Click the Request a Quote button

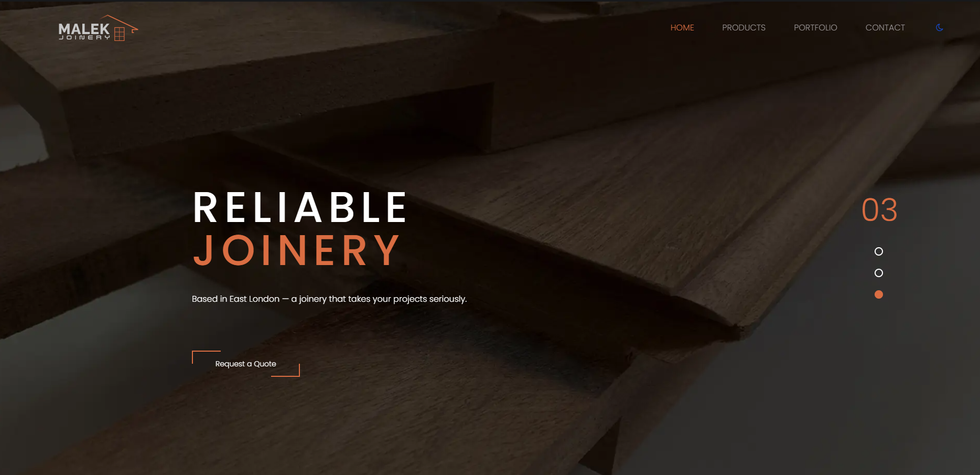[246, 364]
